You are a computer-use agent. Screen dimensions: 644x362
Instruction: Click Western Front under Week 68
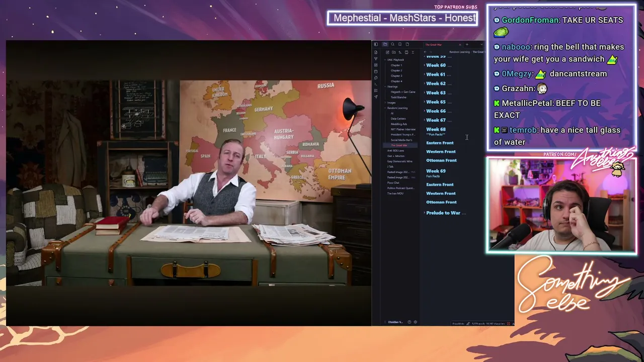441,151
